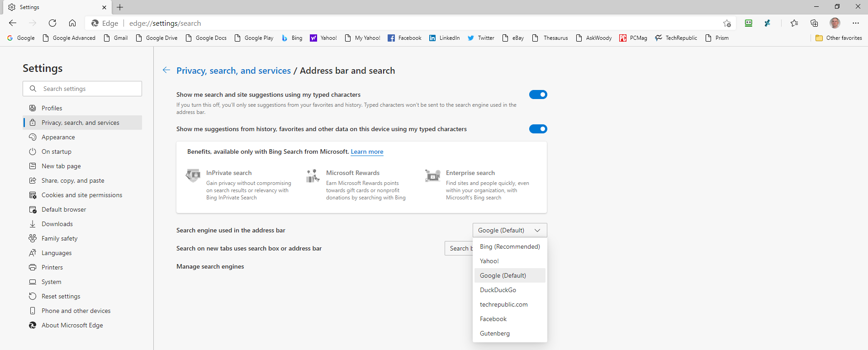Image resolution: width=868 pixels, height=350 pixels.
Task: Open Google Drive bookmark
Action: (x=157, y=38)
